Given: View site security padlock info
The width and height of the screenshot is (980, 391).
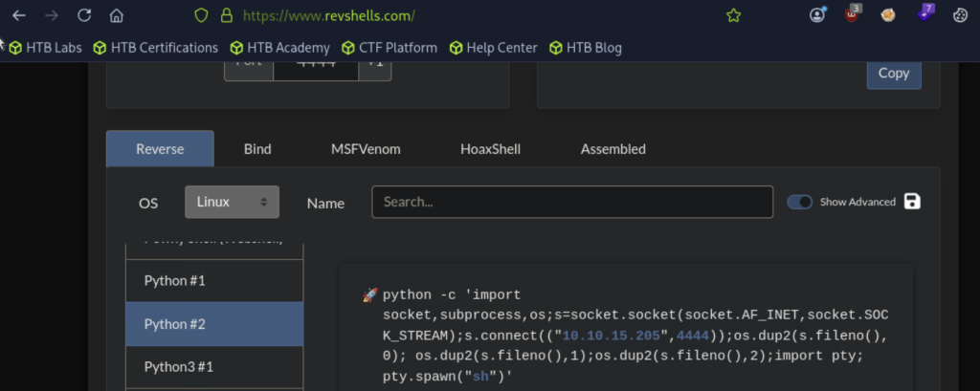Looking at the screenshot, I should (x=226, y=15).
